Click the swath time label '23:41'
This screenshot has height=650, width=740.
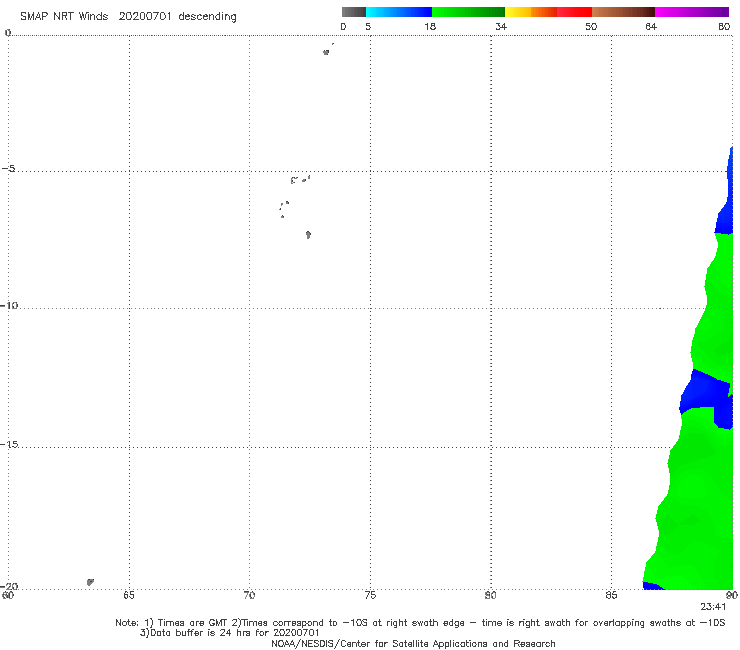coord(713,607)
